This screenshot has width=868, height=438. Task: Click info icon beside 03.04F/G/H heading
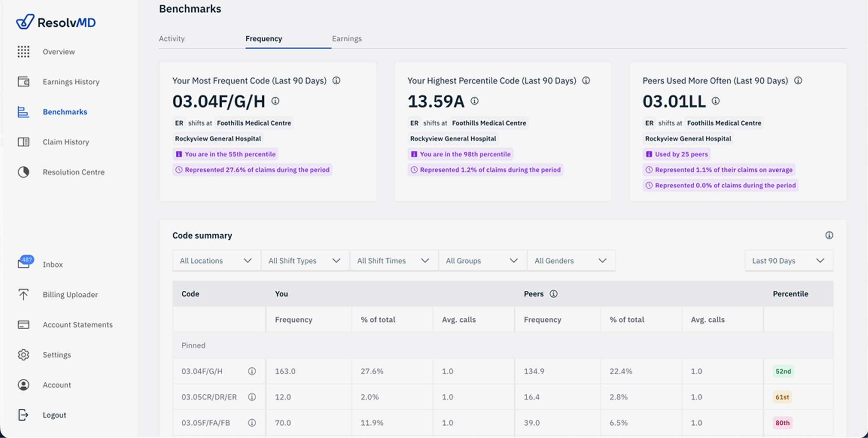tap(275, 101)
